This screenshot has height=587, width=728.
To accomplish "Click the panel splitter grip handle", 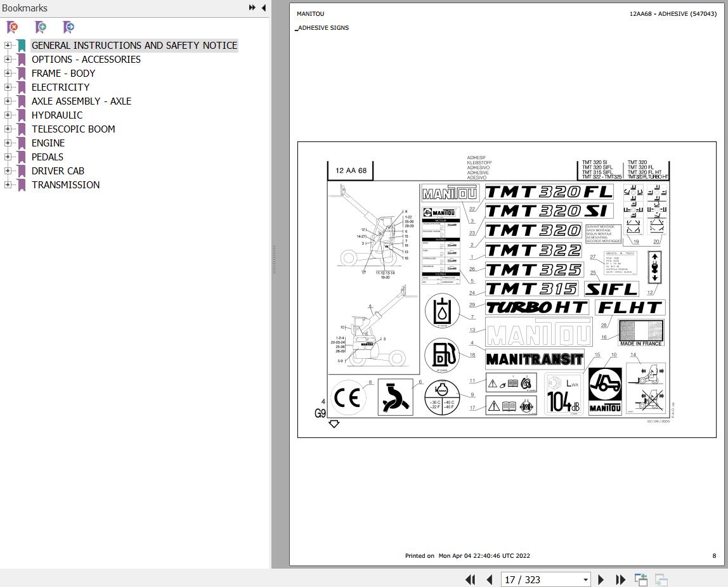I will (275, 260).
